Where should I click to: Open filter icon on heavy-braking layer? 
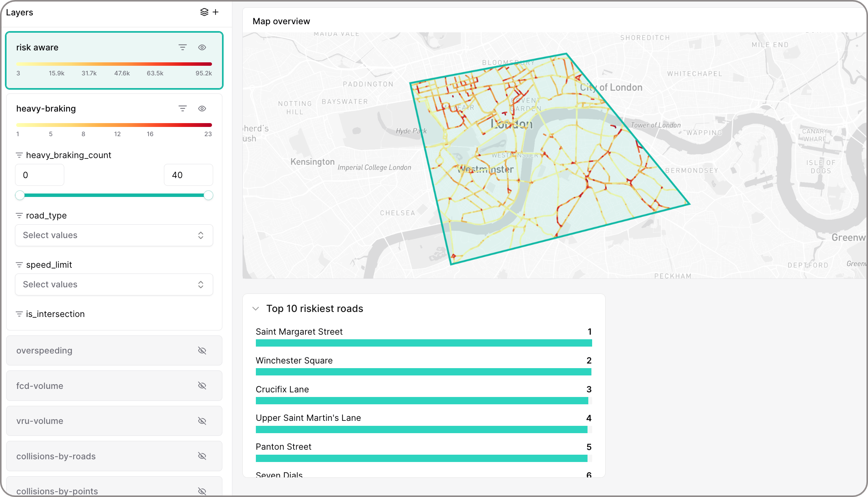tap(183, 108)
